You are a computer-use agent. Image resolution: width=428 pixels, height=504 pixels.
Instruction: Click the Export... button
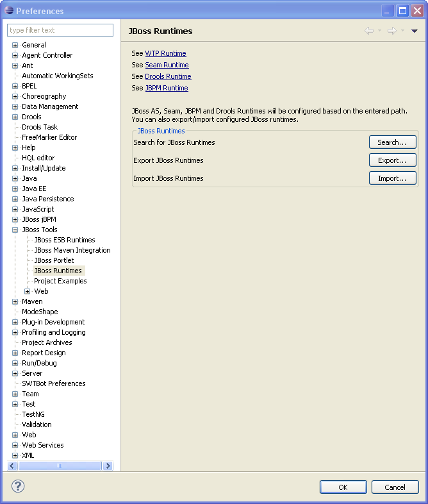tap(392, 160)
